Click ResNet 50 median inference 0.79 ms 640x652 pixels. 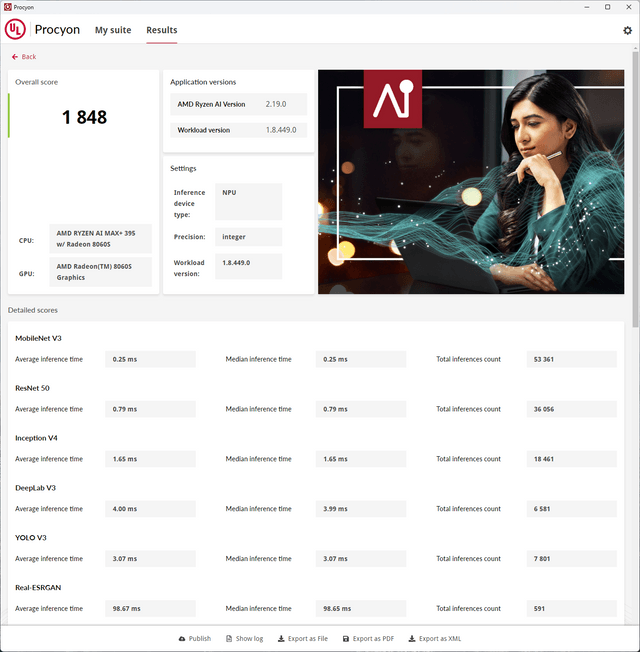361,409
